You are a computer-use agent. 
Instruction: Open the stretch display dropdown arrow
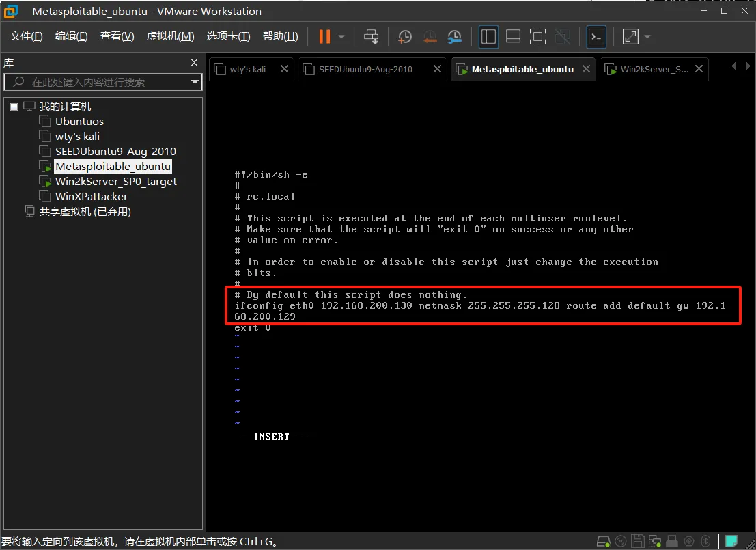click(x=647, y=37)
